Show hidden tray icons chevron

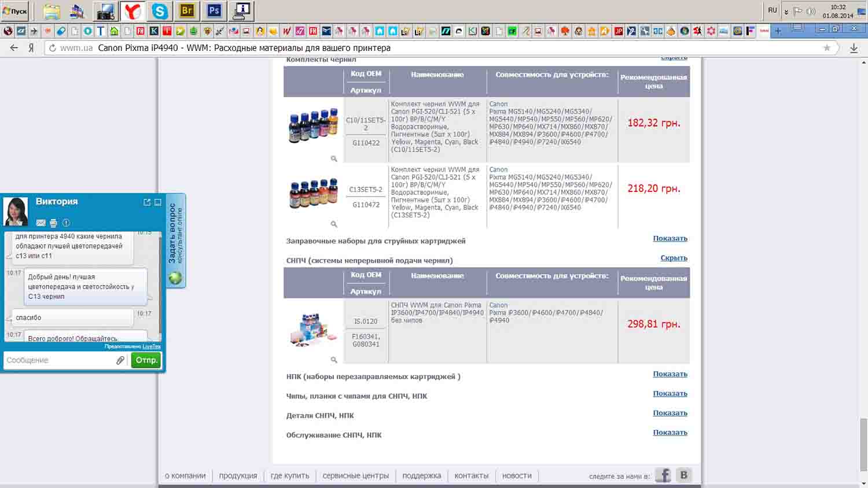click(x=786, y=12)
